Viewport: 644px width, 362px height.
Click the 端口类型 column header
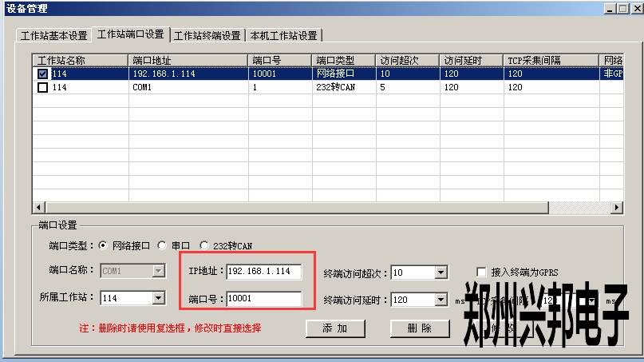[343, 61]
